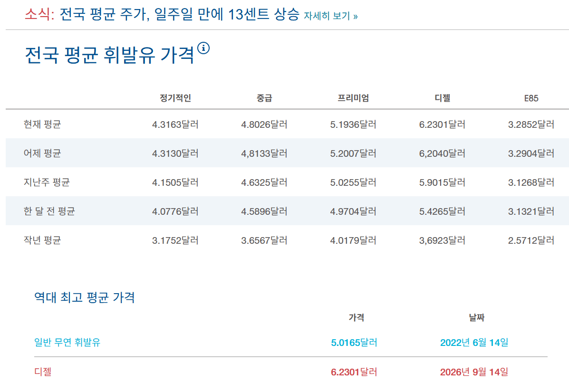
Task: Select the value 2.5712달러
Action: [531, 240]
